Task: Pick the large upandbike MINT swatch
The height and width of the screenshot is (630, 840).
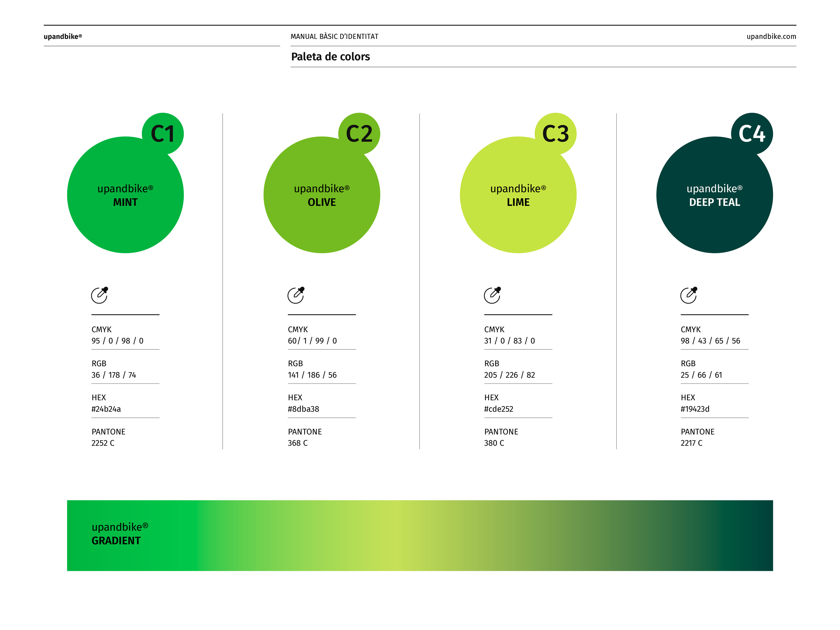Action: 125,195
